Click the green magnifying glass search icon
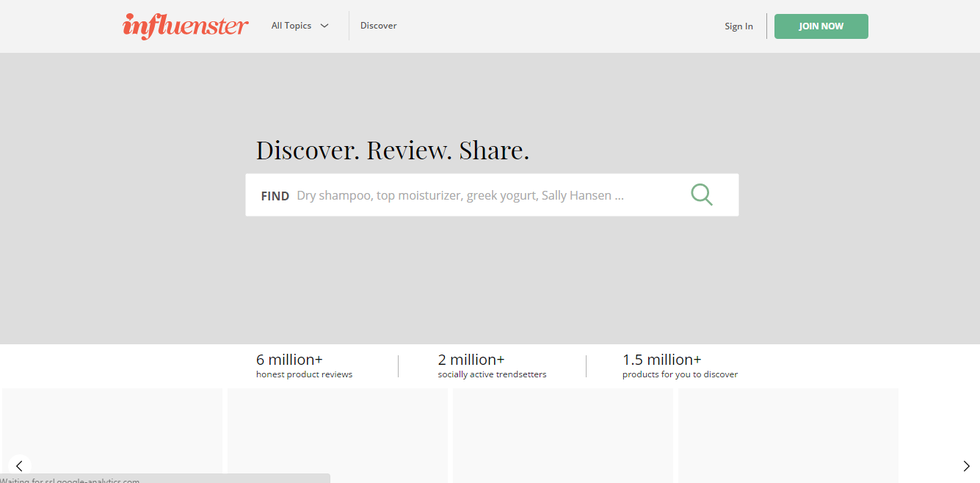980x483 pixels. [x=702, y=195]
